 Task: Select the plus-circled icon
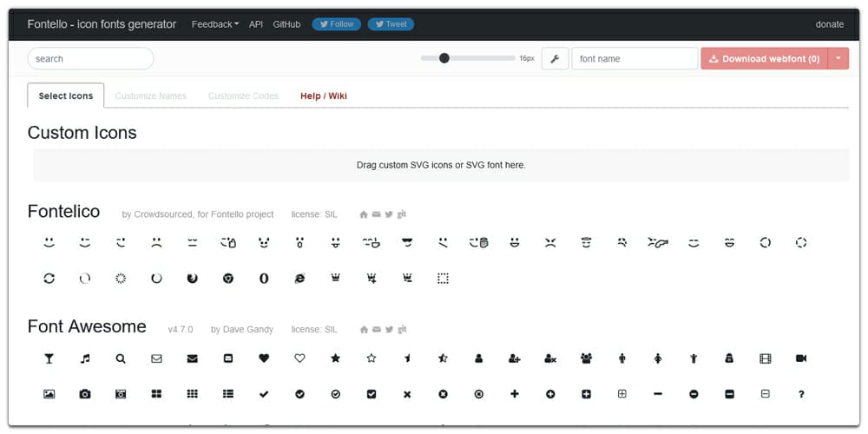click(550, 394)
